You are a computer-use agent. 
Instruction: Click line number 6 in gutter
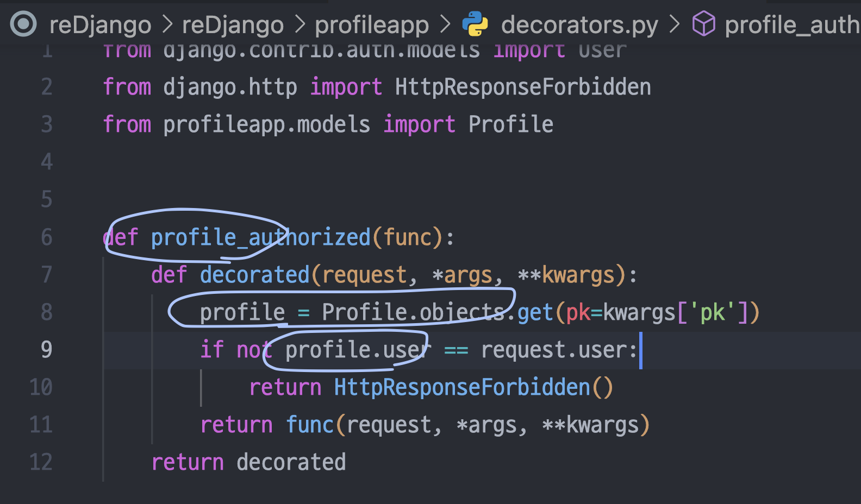pos(47,237)
